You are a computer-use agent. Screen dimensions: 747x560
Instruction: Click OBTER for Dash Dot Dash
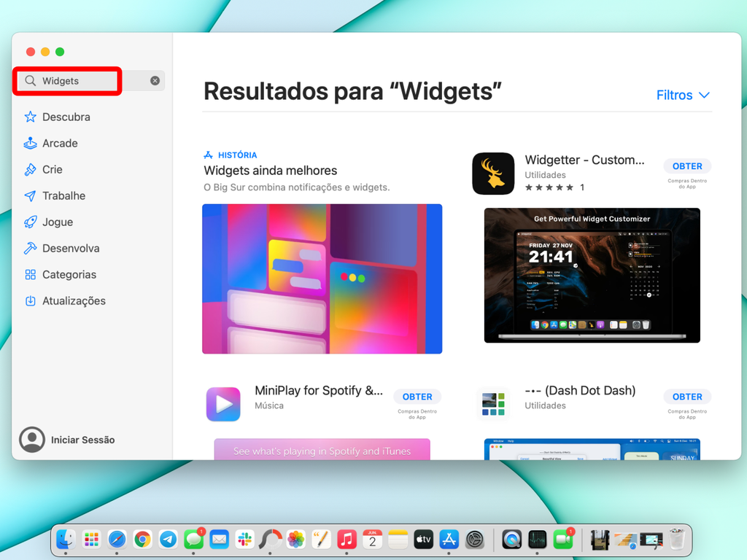click(x=687, y=397)
